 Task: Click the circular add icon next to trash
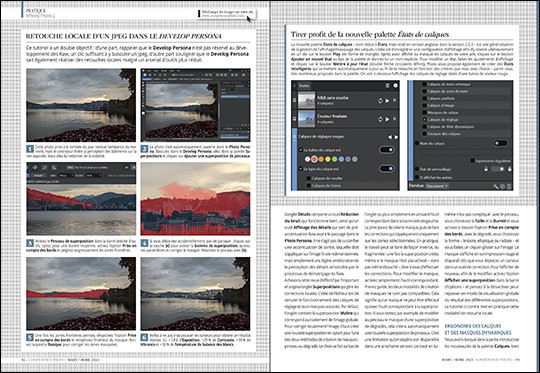(x=502, y=186)
